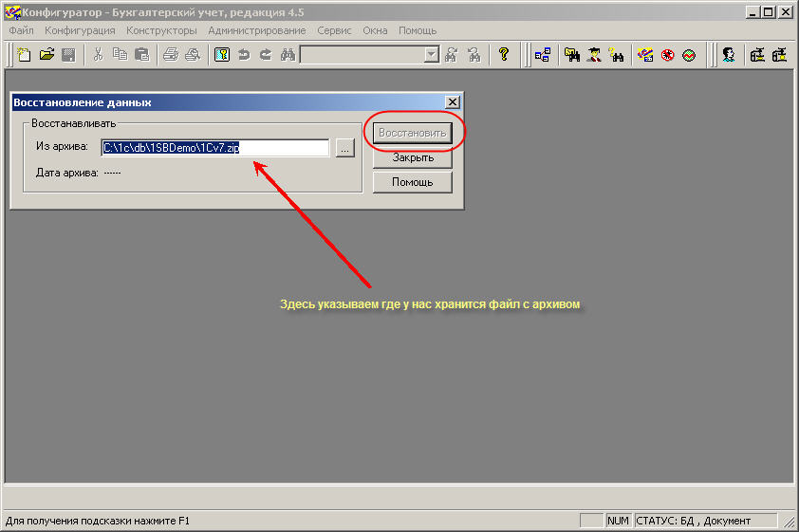Minimize the Конфигуратор window
Screen dimensions: 799x532
pos(753,11)
